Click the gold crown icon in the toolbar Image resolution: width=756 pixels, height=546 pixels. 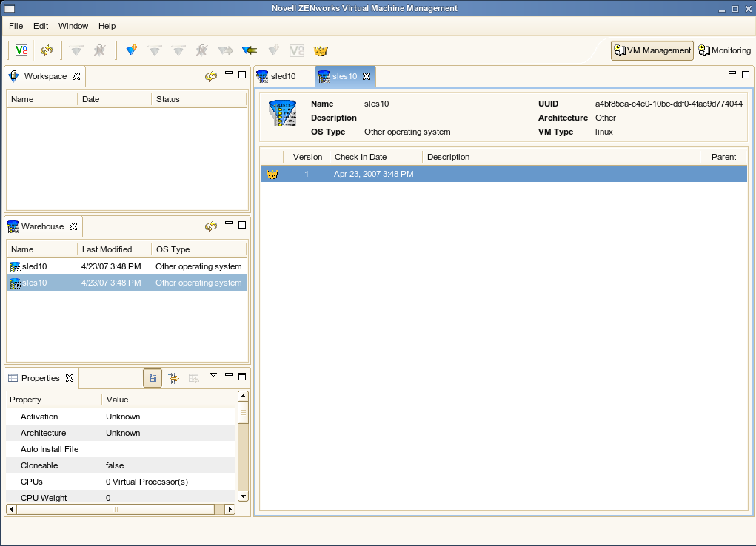[x=321, y=51]
